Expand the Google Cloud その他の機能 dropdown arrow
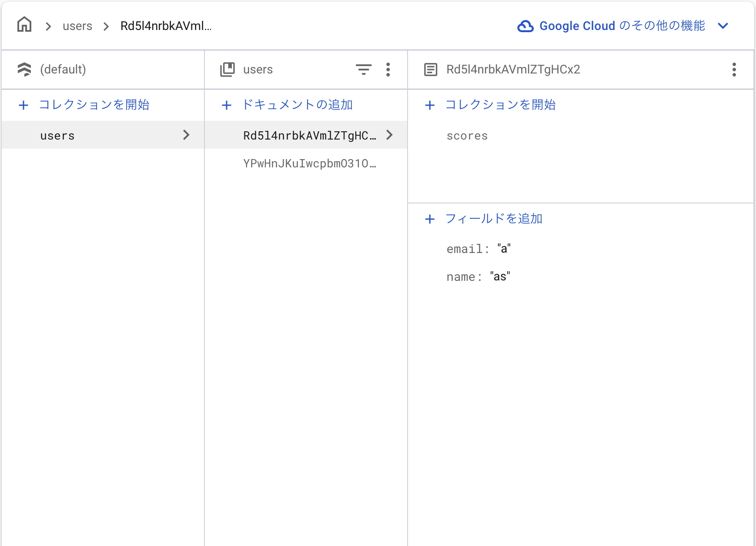Screen dimensions: 756x546 [723, 26]
